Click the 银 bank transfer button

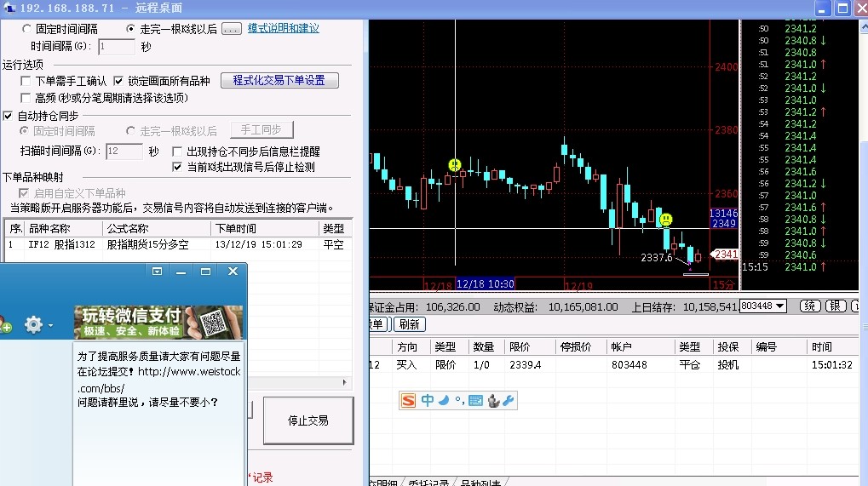click(x=836, y=306)
